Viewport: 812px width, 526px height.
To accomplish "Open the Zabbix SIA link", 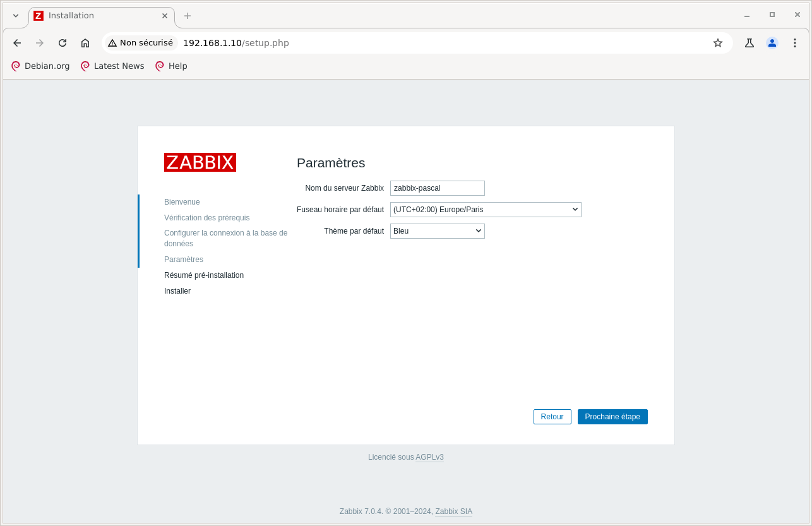I will pyautogui.click(x=453, y=511).
